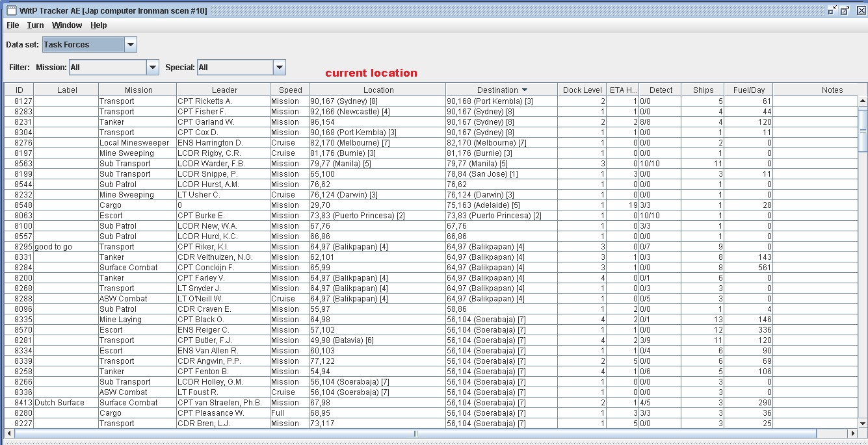Image resolution: width=868 pixels, height=445 pixels.
Task: Select row with ID 8227
Action: click(x=432, y=424)
